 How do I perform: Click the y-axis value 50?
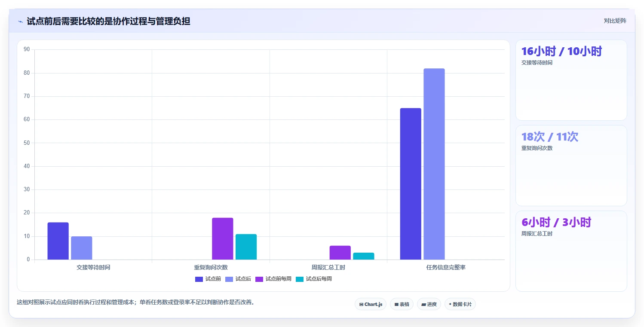click(x=27, y=143)
